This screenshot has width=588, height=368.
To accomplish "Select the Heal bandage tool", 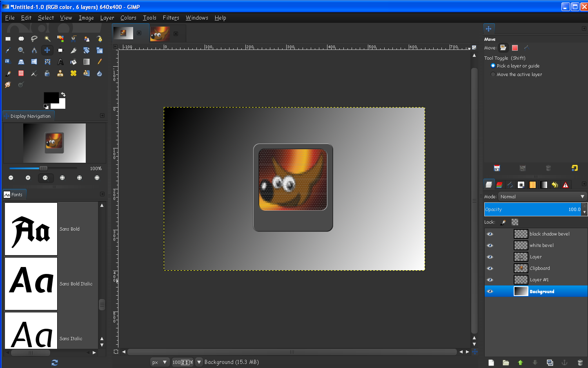I will pos(73,74).
